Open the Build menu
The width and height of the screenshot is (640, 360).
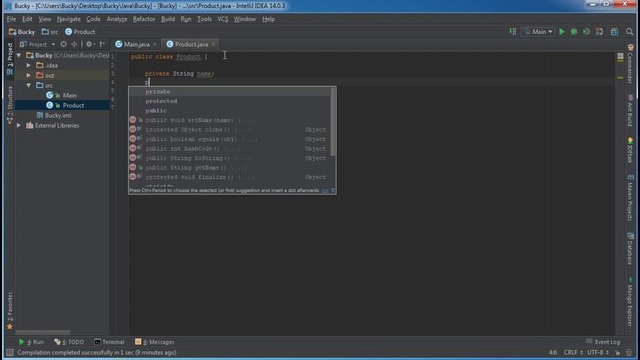coord(168,19)
